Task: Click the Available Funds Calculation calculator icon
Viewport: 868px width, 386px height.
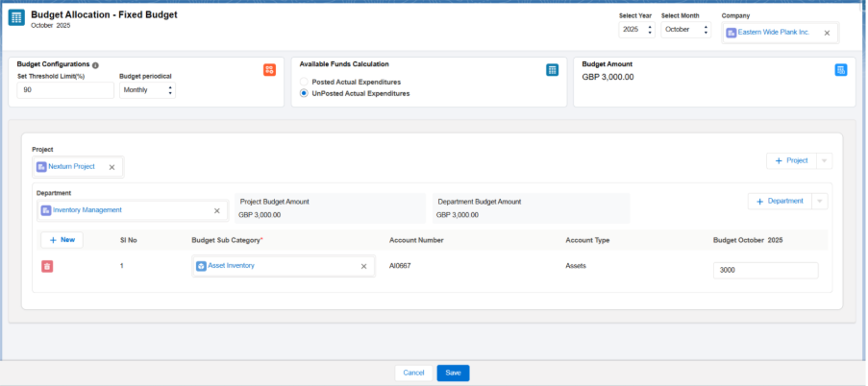Action: [x=552, y=70]
